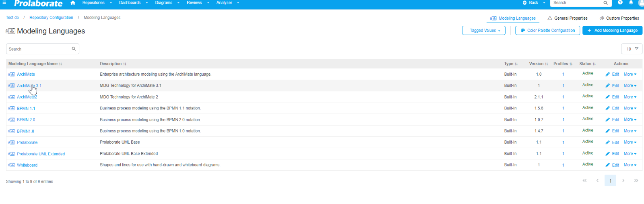Open Repository Configuration breadcrumb link
Screen dimensions: 644x204
51,18
